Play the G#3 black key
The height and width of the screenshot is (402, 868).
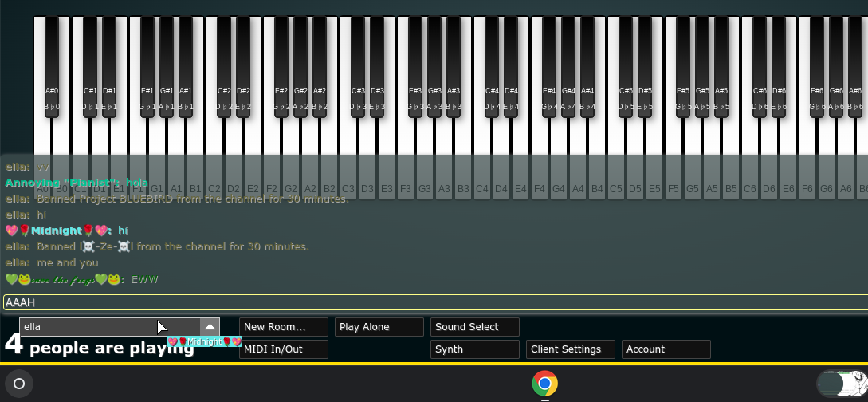(434, 66)
